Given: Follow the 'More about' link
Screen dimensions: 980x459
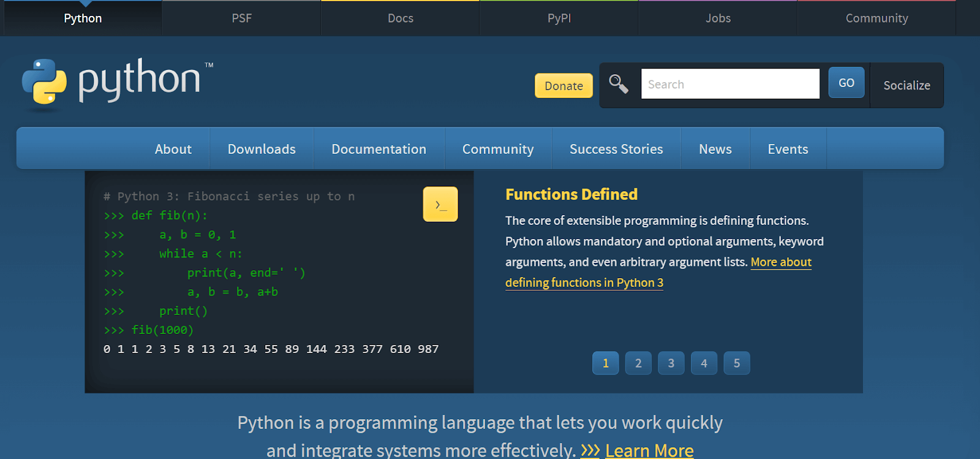Looking at the screenshot, I should (781, 262).
